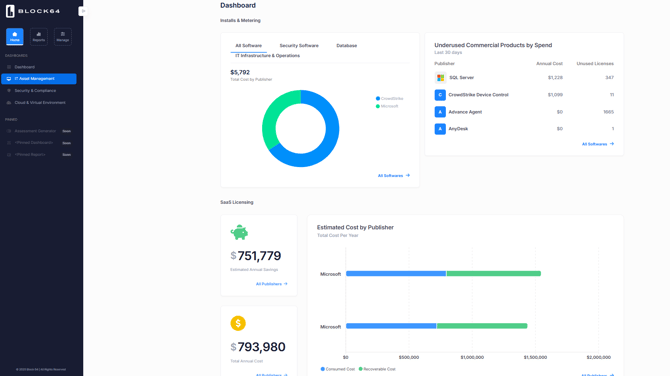Switch to the Database tab
This screenshot has height=376, width=670.
(347, 45)
